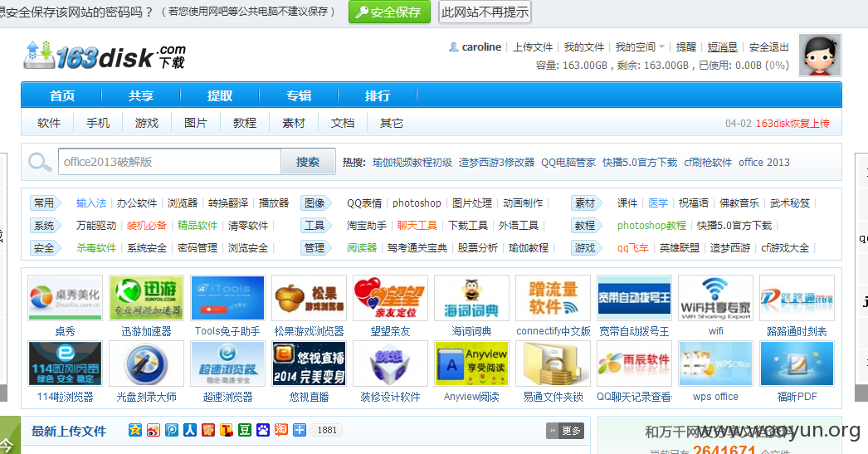868x454 pixels.
Task: Click the user avatar picture
Action: pos(820,55)
